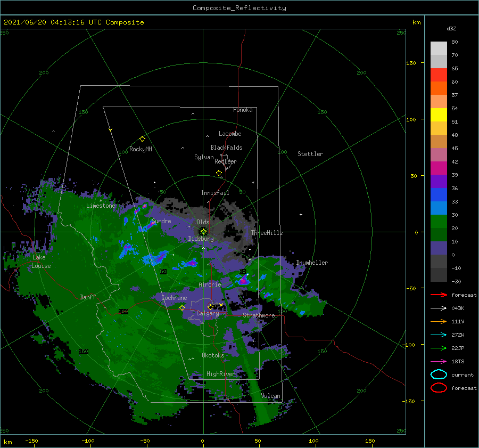Click the red forecast ellipse icon

(x=439, y=388)
